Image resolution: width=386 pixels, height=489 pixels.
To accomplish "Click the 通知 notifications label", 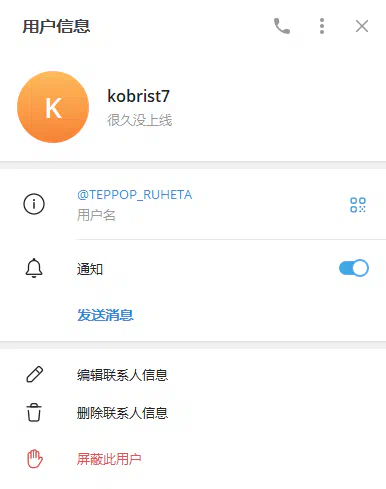I will point(90,269).
